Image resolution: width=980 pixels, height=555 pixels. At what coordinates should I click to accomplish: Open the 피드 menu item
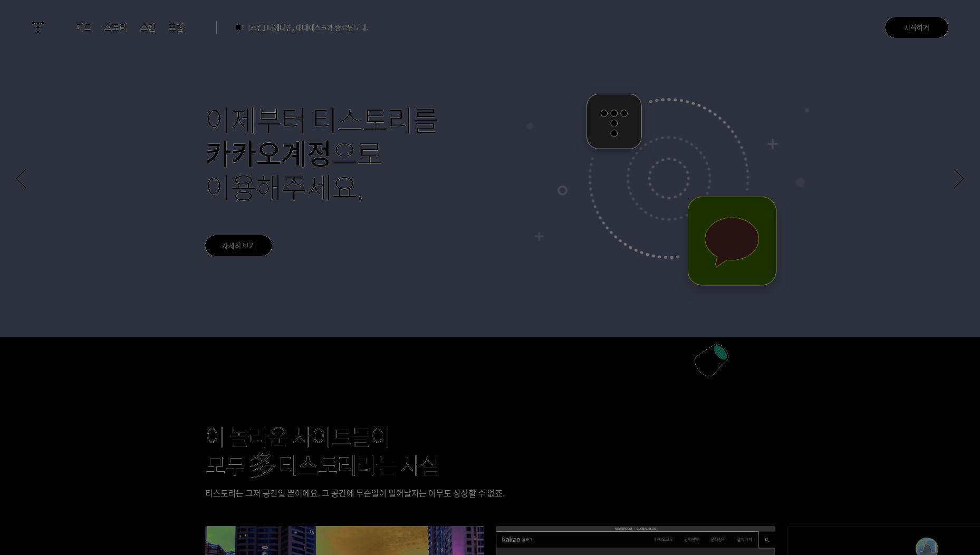83,27
